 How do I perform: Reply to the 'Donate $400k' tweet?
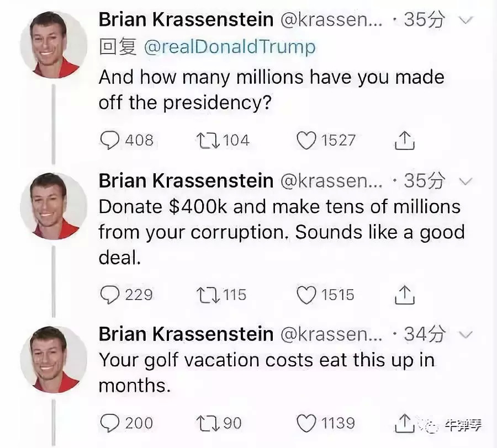tap(110, 295)
